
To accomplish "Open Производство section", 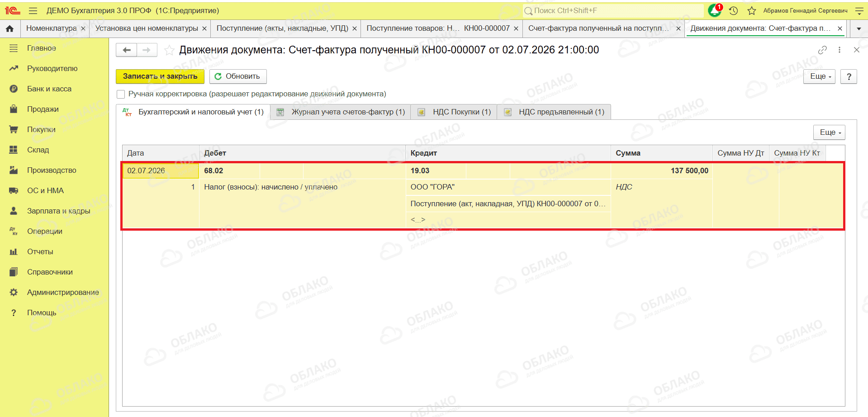I will (x=52, y=170).
